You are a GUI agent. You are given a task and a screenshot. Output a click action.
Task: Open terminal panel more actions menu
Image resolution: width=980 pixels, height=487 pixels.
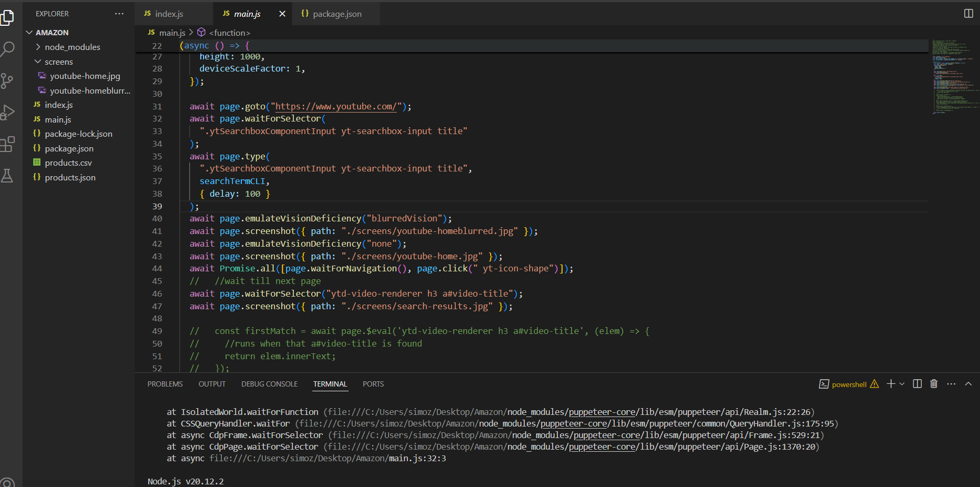click(x=951, y=384)
